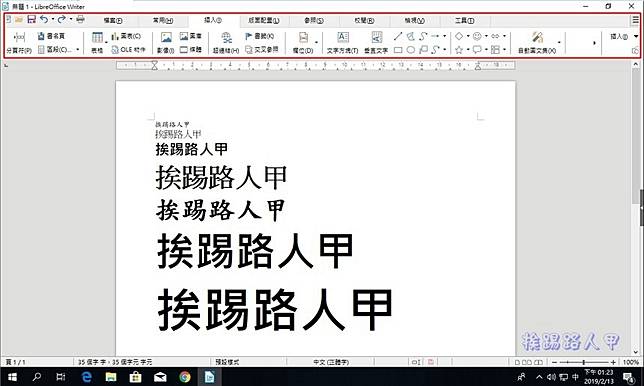This screenshot has height=386, width=644.
Task: Select the Ellipse shape tool
Action: click(x=410, y=50)
